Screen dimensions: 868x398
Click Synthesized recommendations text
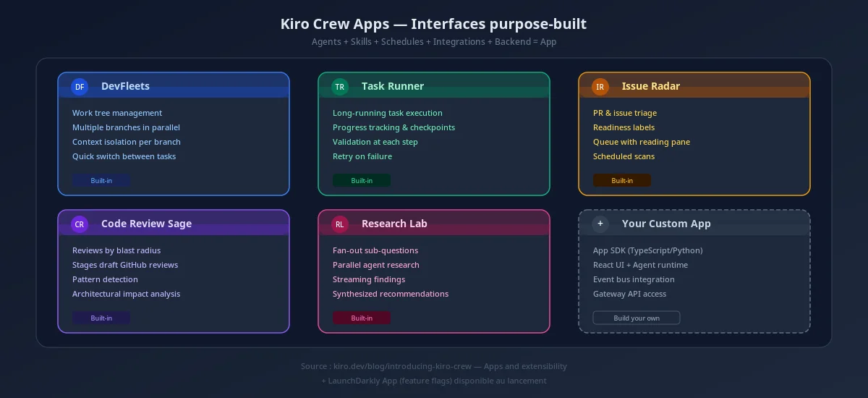391,294
